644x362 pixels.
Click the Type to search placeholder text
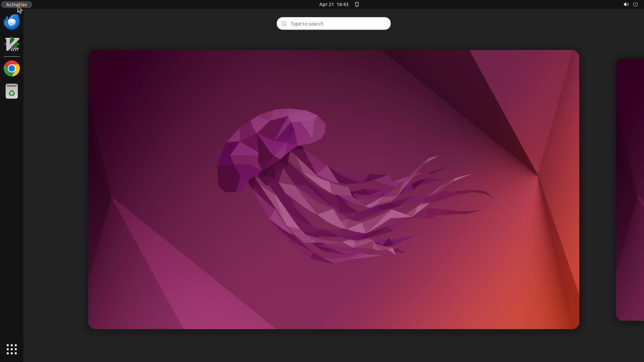point(307,24)
